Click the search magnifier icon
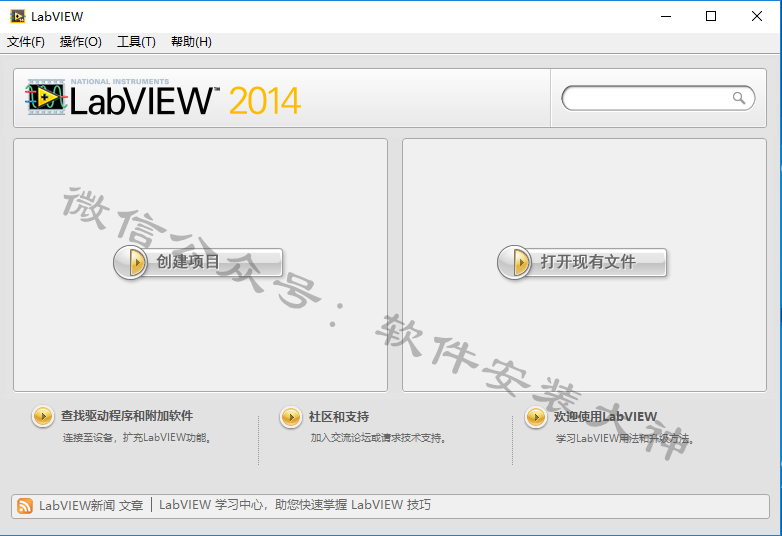The height and width of the screenshot is (536, 782). [739, 98]
